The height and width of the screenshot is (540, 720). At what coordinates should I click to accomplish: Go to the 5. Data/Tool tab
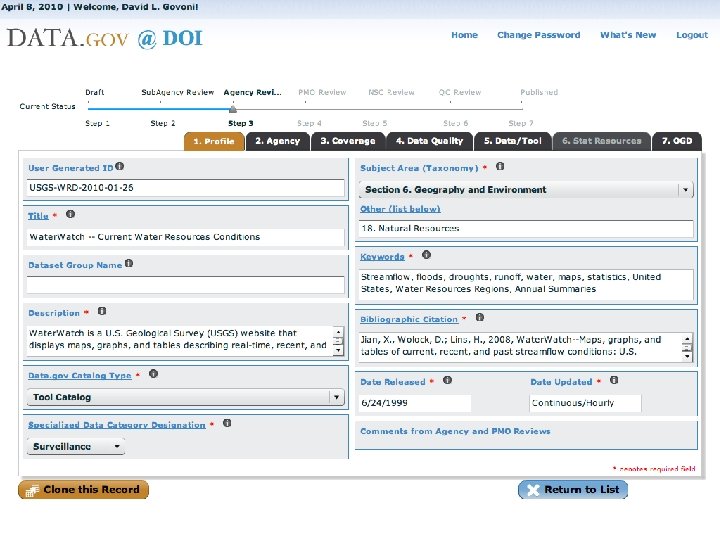coord(512,141)
